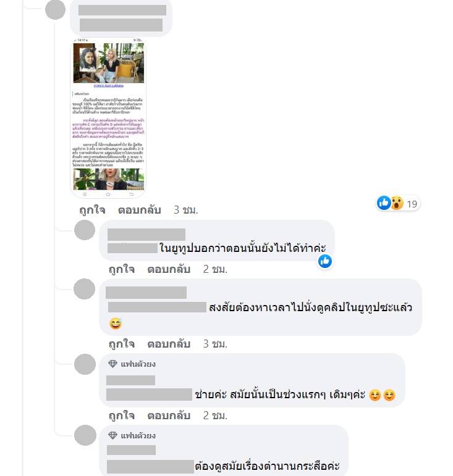Viewport: 453px width, 476px height.
Task: Click the diamond fan badge on the 'ช่ายค่ะ' comment
Action: tap(112, 364)
